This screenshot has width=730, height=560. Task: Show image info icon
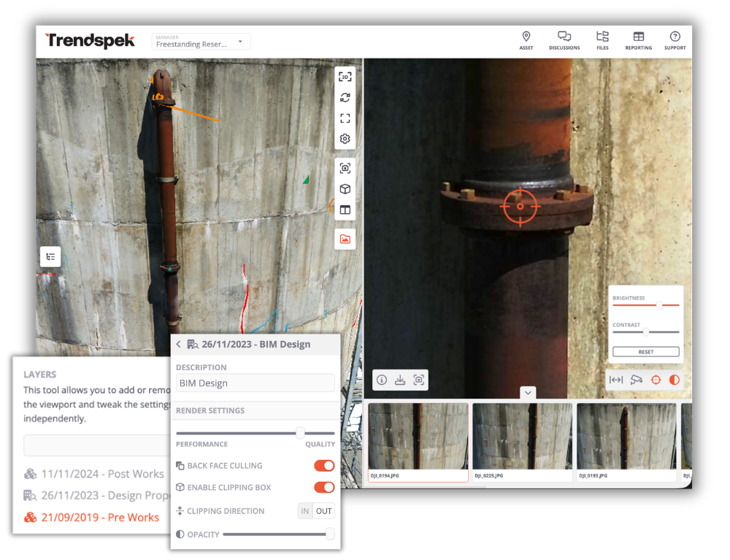pos(382,380)
